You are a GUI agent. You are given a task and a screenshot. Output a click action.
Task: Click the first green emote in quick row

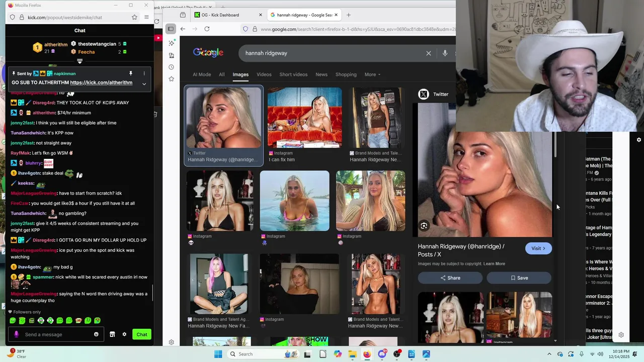tap(13, 320)
